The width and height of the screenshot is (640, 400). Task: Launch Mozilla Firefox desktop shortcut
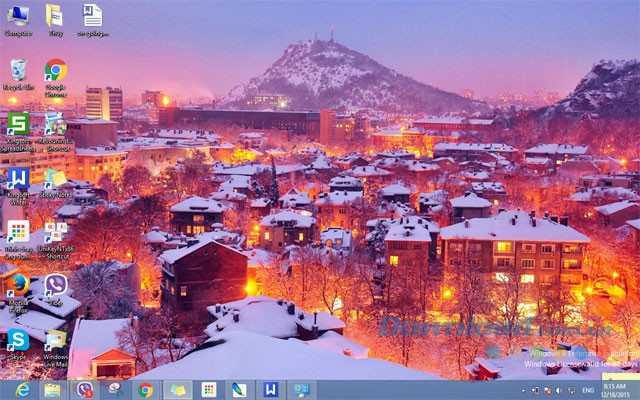point(18,294)
